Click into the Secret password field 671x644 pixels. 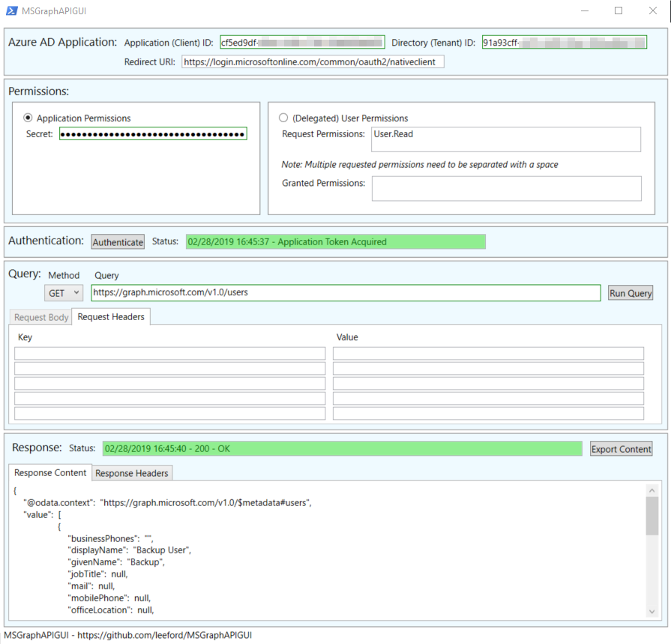point(153,134)
